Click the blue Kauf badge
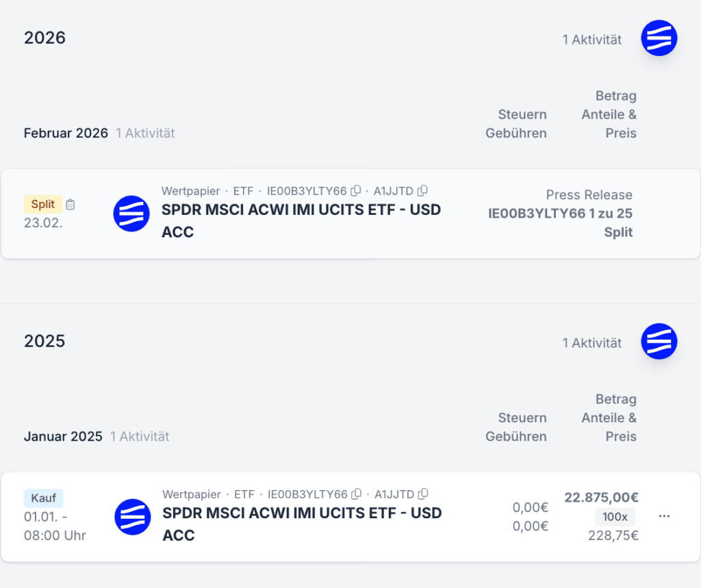The height and width of the screenshot is (588, 701). 44,498
